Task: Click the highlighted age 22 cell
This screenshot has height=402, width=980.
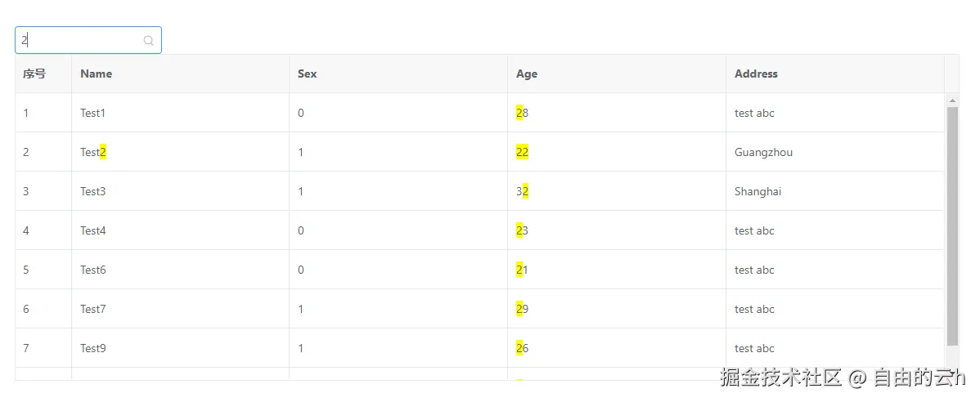Action: (616, 152)
